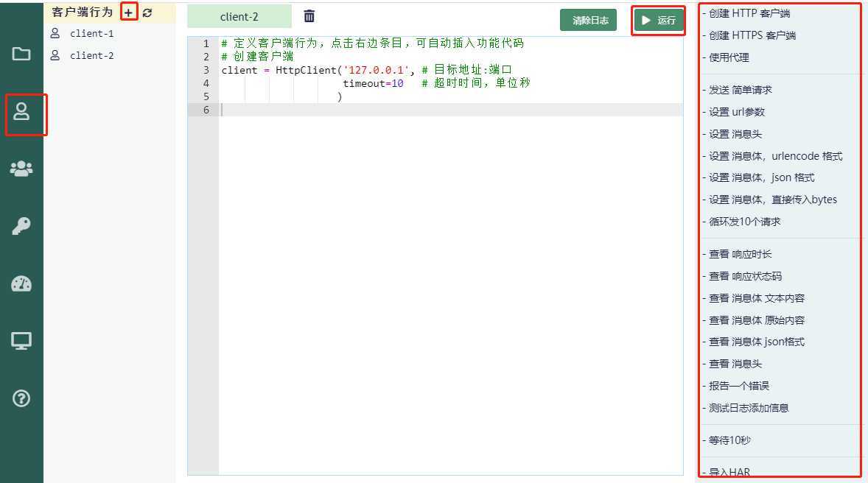Refresh the client behavior list
The image size is (868, 483).
click(147, 13)
